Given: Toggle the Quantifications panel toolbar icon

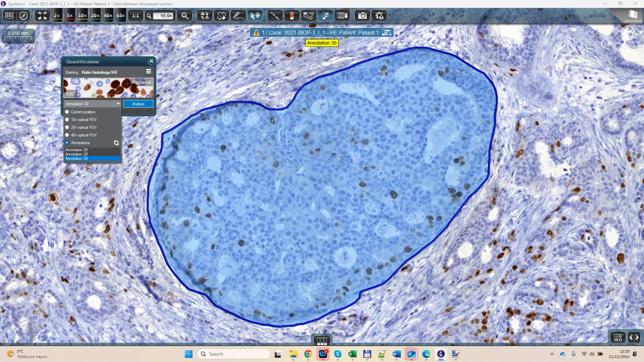Looking at the screenshot, I should click(x=325, y=16).
